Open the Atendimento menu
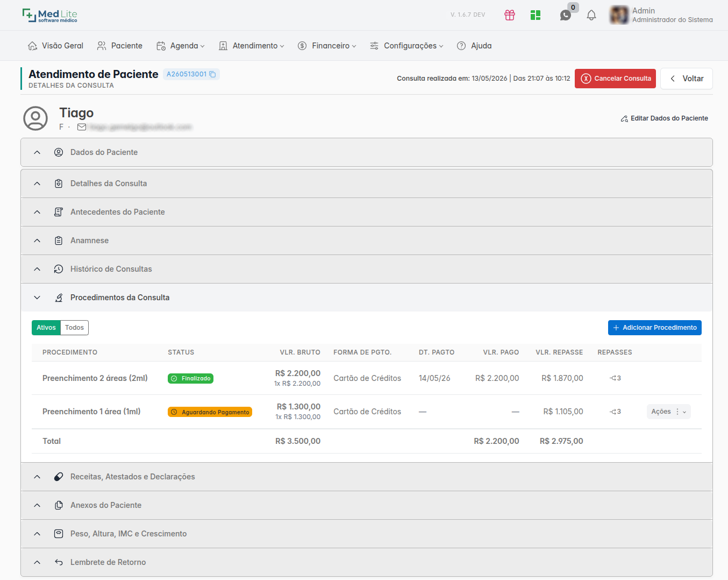728x580 pixels. tap(251, 46)
